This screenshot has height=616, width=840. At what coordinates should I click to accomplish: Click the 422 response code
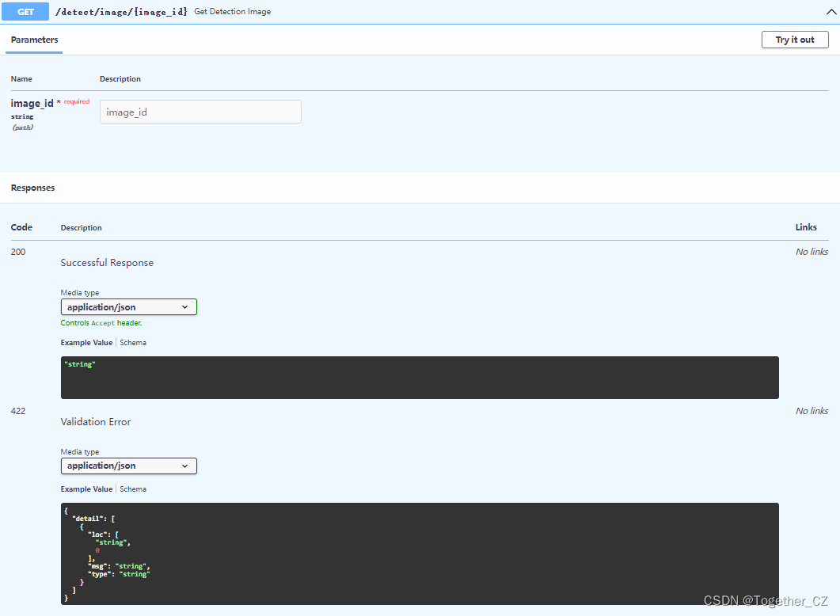tap(18, 411)
